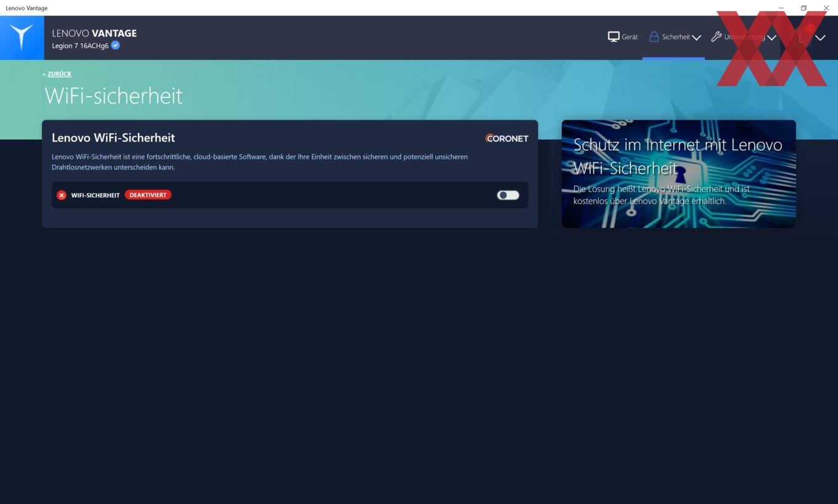Open the Sicherheit menu label

pyautogui.click(x=676, y=37)
